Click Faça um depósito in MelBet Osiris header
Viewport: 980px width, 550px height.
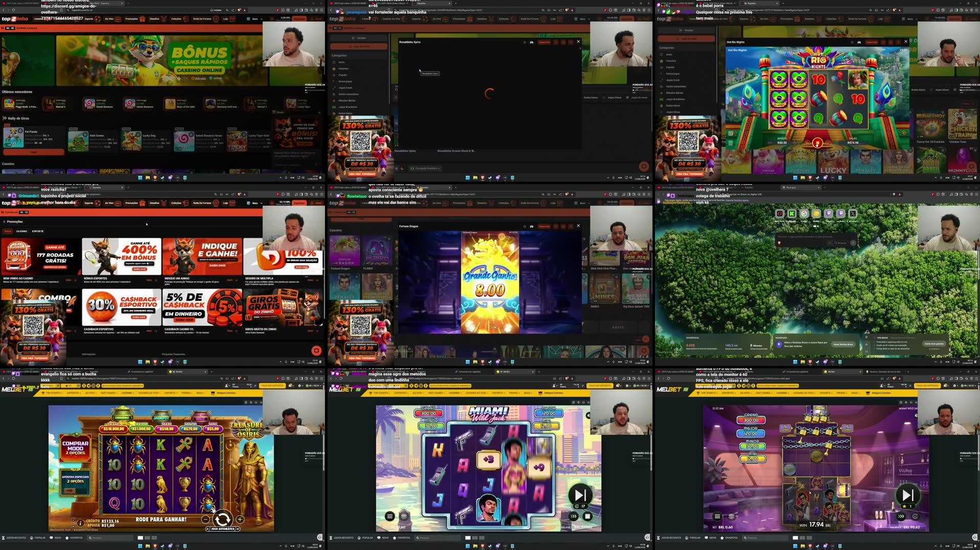pos(272,386)
